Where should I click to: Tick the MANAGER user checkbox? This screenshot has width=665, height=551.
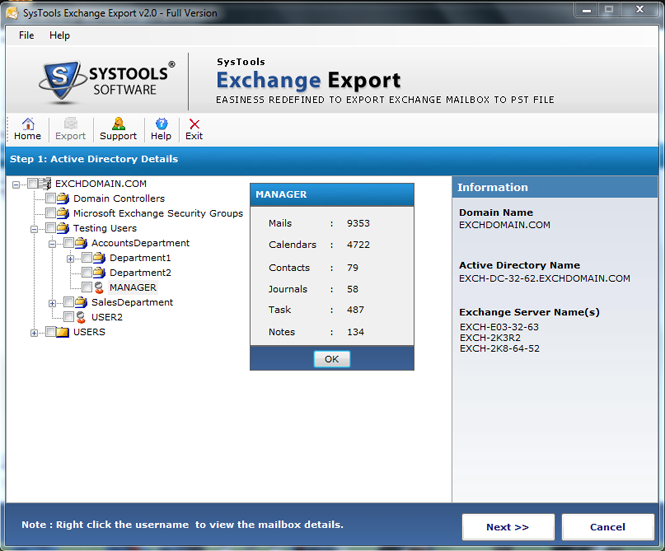[87, 287]
